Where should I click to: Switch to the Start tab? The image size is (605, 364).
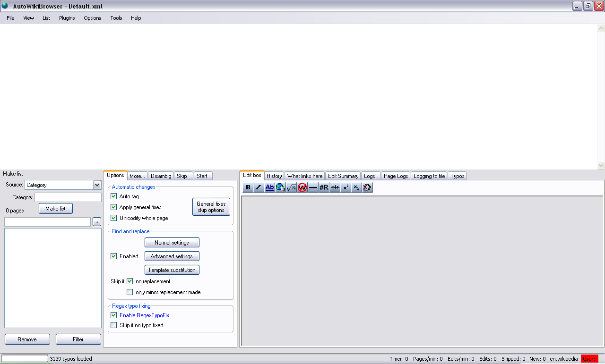(203, 176)
